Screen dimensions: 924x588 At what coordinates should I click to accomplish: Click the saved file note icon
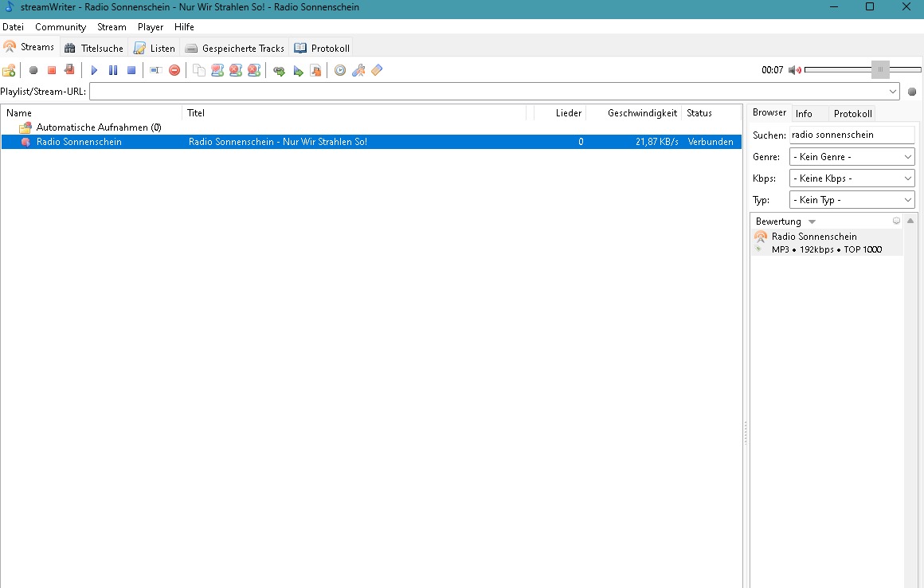(x=316, y=71)
